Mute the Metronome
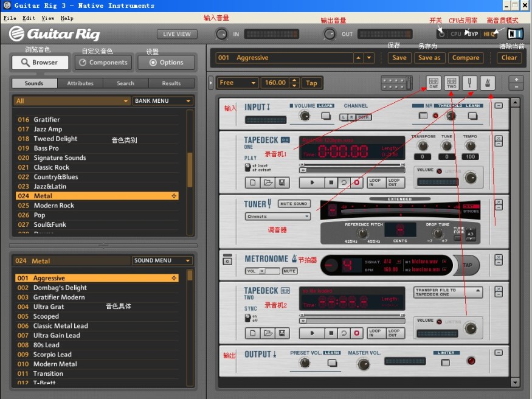The image size is (532, 399). [x=289, y=271]
